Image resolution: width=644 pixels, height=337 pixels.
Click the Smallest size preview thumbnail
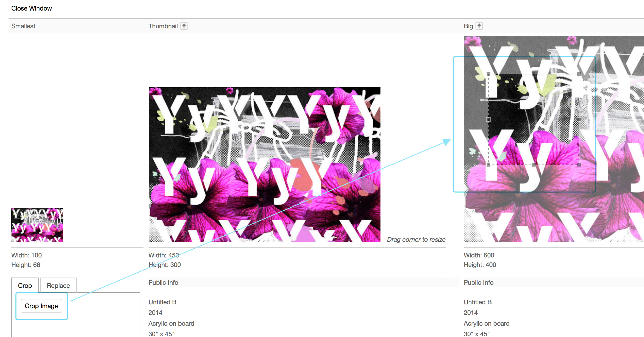37,224
